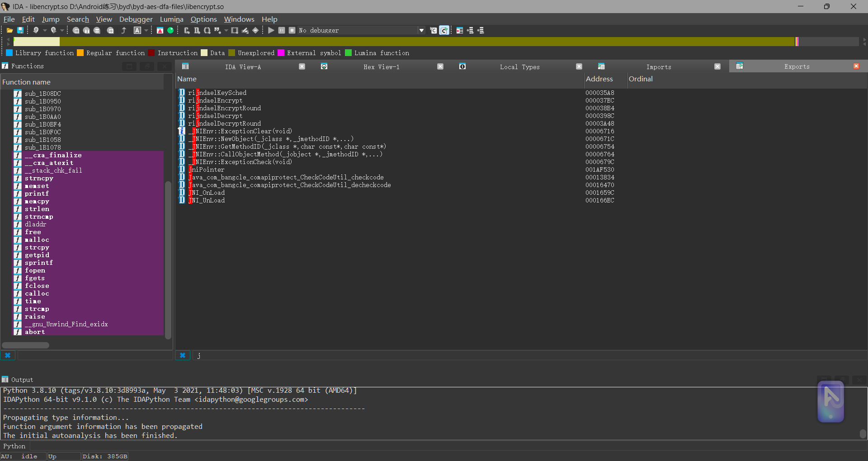The height and width of the screenshot is (461, 868).
Task: Open the back-navigation history dropdown
Action: pyautogui.click(x=45, y=30)
